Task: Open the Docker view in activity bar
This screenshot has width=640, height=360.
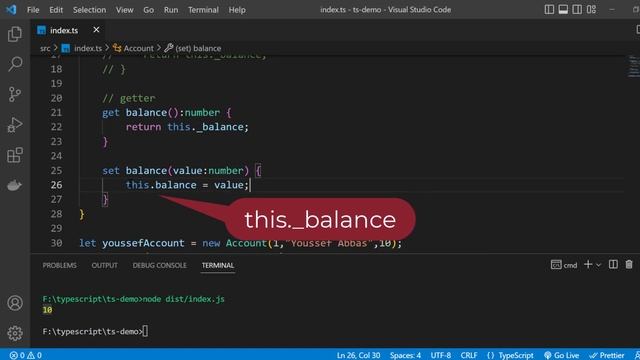Action: click(15, 185)
